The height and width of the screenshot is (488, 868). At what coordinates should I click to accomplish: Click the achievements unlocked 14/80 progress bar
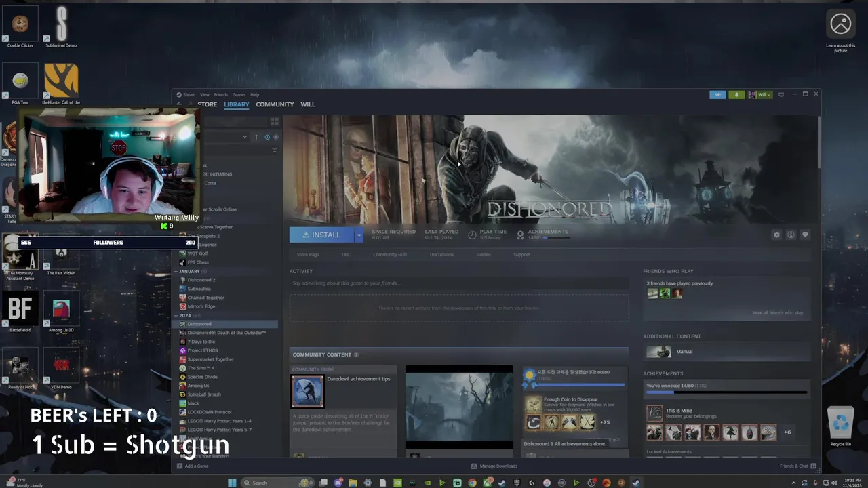(726, 392)
